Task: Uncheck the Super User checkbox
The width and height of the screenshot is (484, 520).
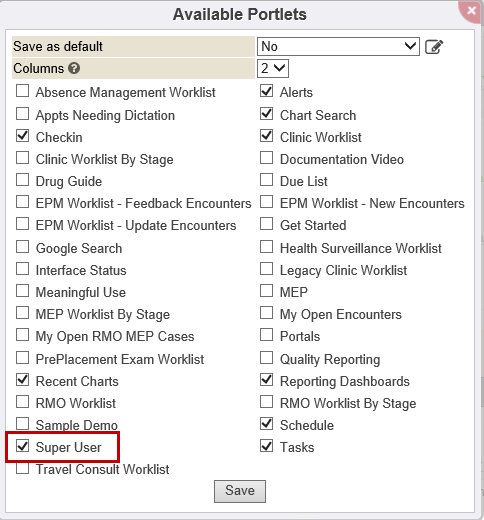Action: pos(22,446)
